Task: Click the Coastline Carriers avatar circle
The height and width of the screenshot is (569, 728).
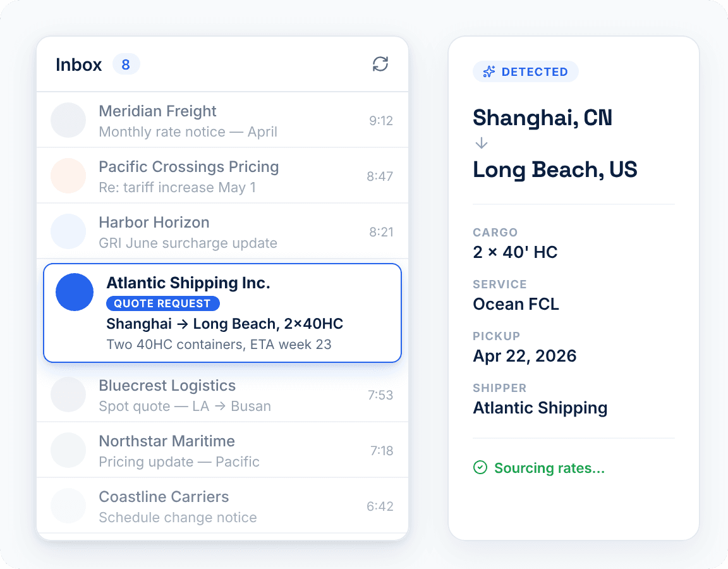Action: [68, 506]
